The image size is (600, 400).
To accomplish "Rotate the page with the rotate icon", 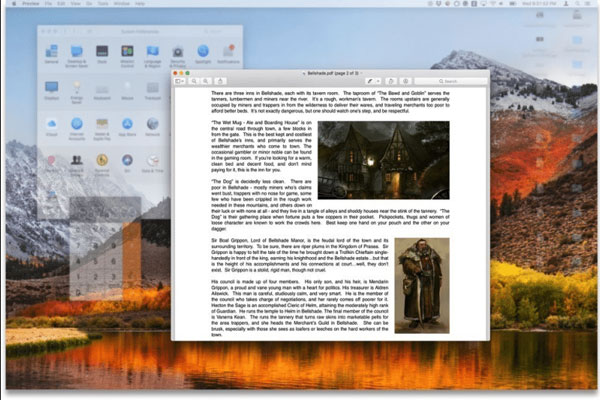I will tap(392, 81).
